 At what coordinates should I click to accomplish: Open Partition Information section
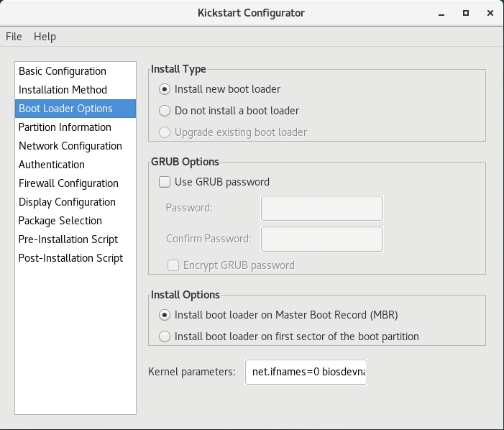pyautogui.click(x=65, y=127)
